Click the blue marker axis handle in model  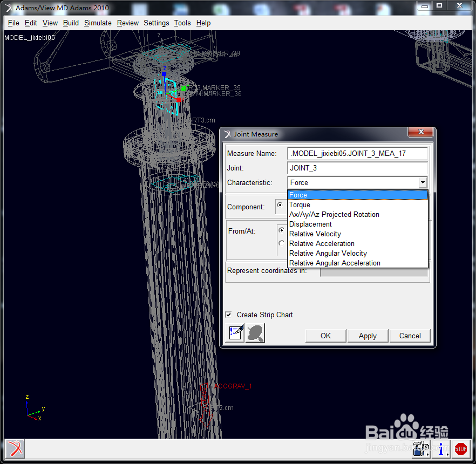pos(164,74)
